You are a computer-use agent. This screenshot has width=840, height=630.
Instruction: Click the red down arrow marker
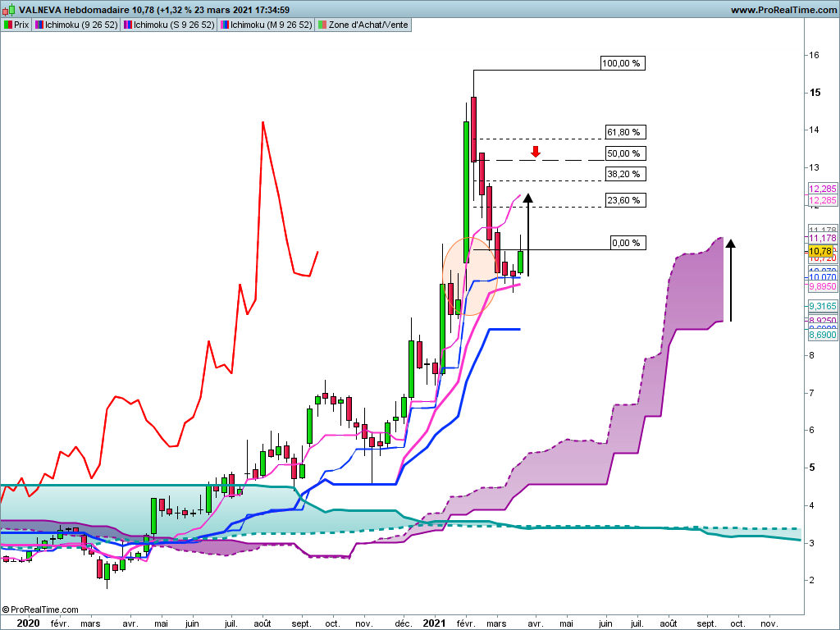535,152
